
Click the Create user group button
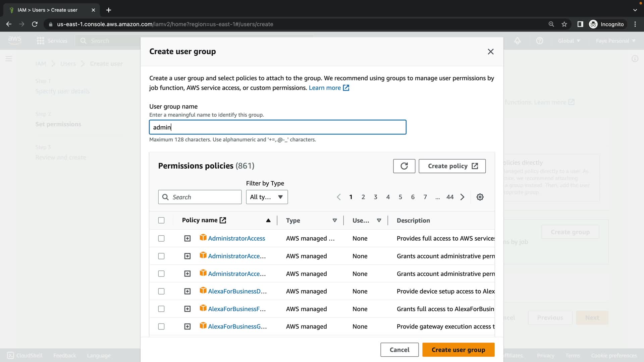point(458,350)
